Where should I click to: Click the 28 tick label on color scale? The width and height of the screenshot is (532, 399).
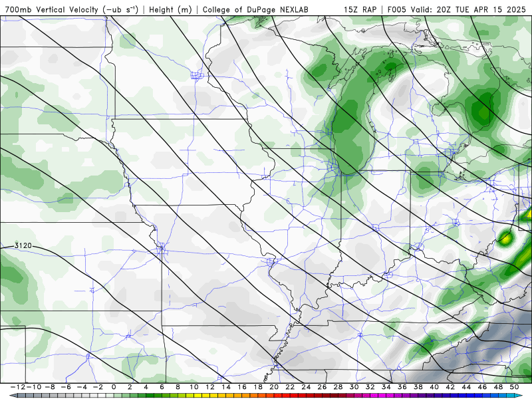point(338,387)
